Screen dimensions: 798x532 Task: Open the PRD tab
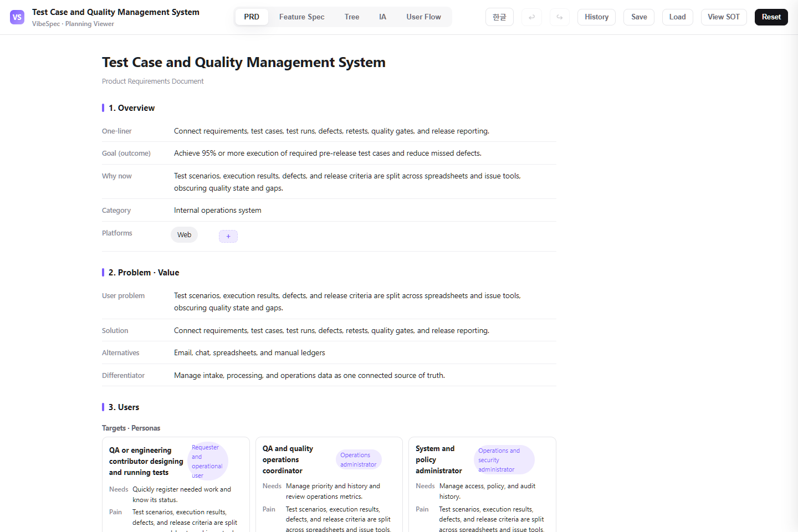tap(252, 17)
